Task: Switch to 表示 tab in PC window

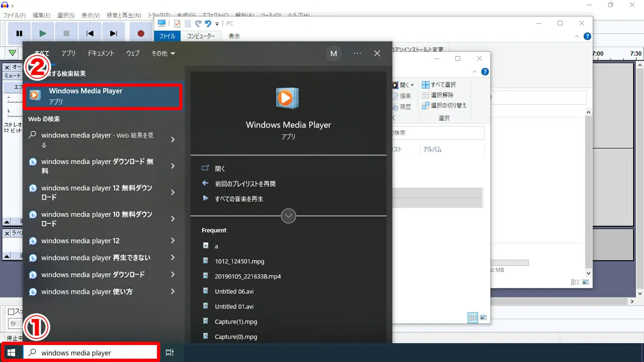Action: click(234, 36)
